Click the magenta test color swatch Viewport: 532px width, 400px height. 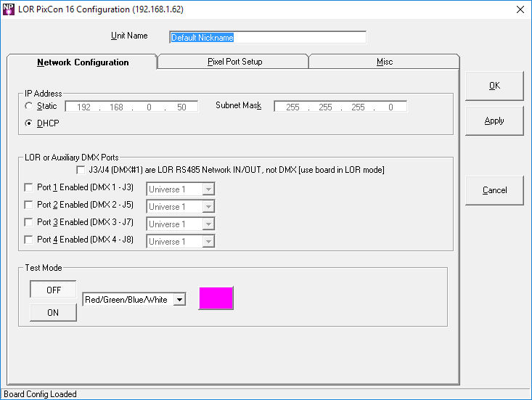216,298
